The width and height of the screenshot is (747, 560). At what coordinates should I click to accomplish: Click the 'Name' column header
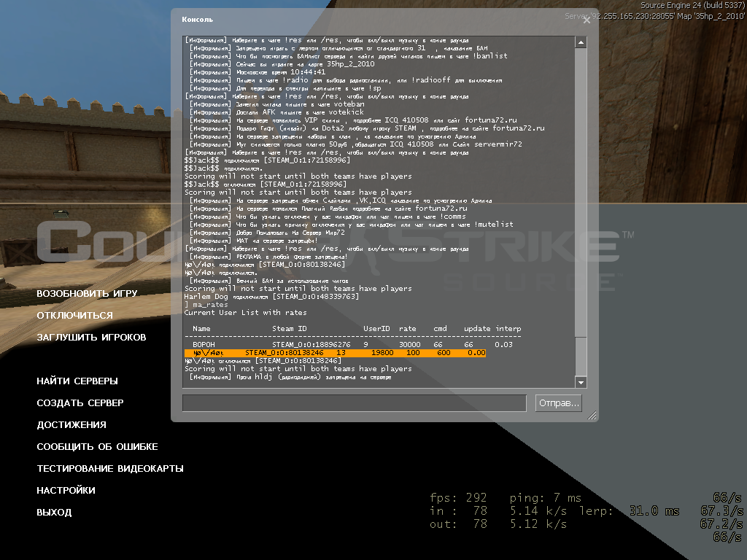click(x=201, y=329)
